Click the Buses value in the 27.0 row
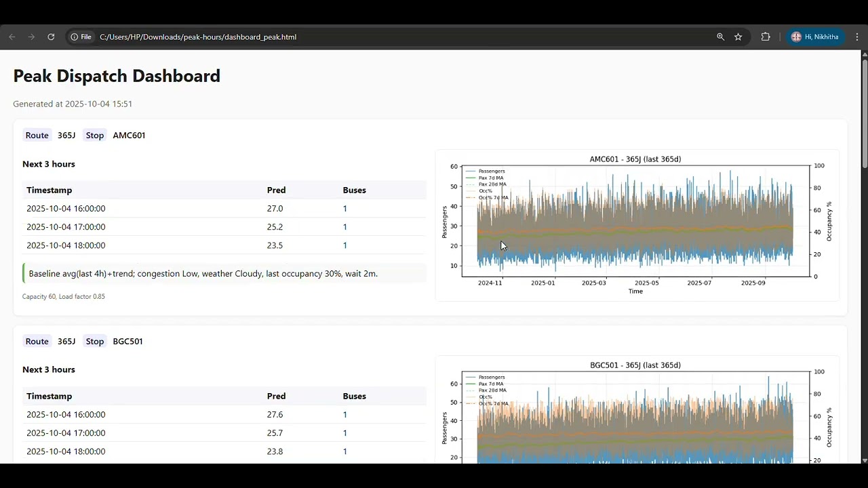The image size is (868, 488). click(344, 208)
